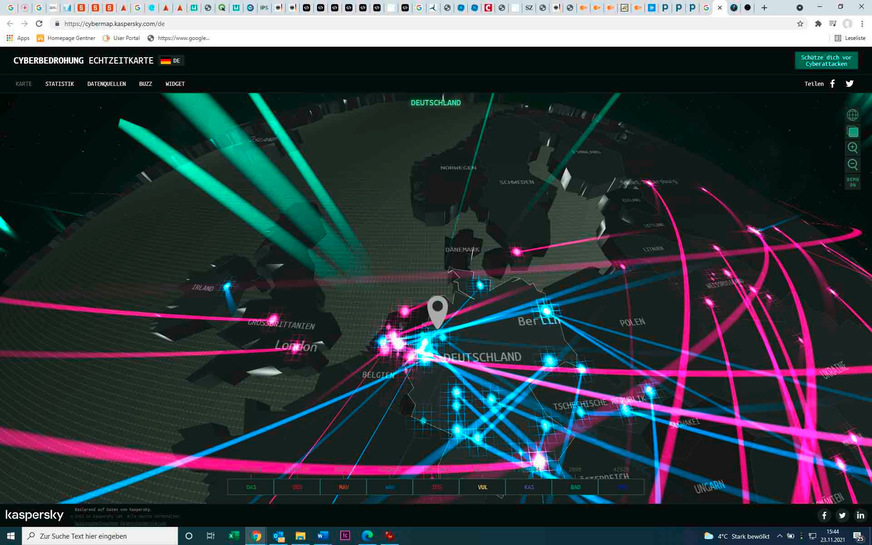The width and height of the screenshot is (872, 545).
Task: Toggle the MAV detection filter
Action: point(343,487)
